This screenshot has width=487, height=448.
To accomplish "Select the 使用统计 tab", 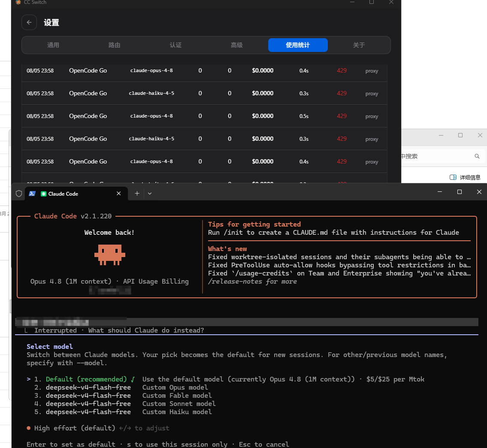I will [298, 45].
